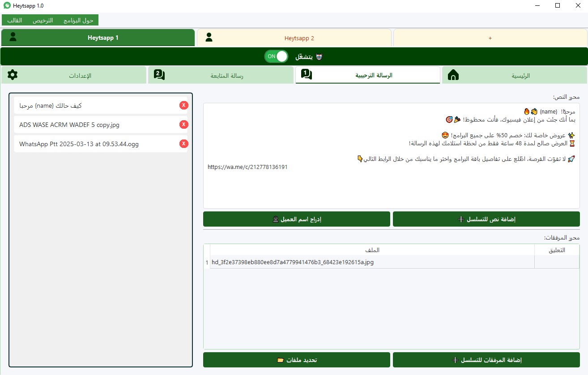Click the إدراج اسم العميل button

tap(297, 219)
